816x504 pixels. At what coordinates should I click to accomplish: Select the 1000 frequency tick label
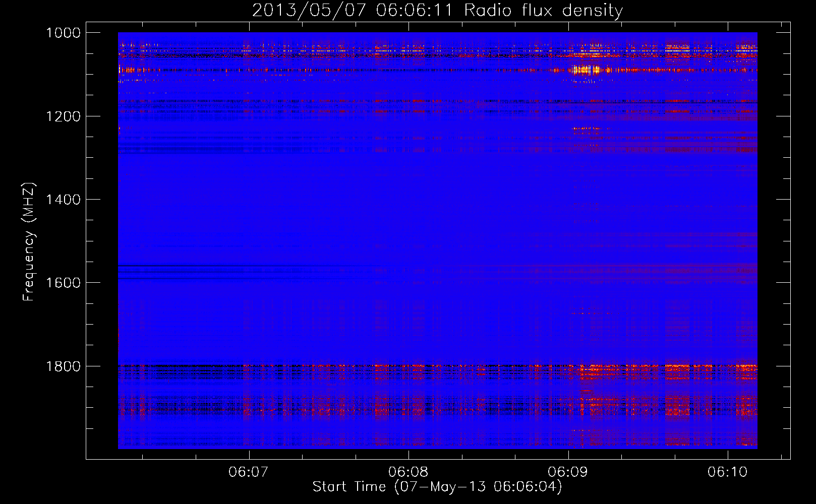(63, 33)
